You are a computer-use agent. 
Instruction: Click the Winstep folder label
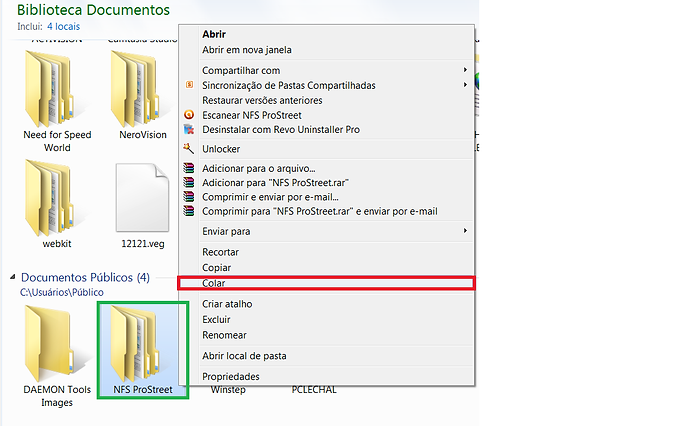point(228,390)
